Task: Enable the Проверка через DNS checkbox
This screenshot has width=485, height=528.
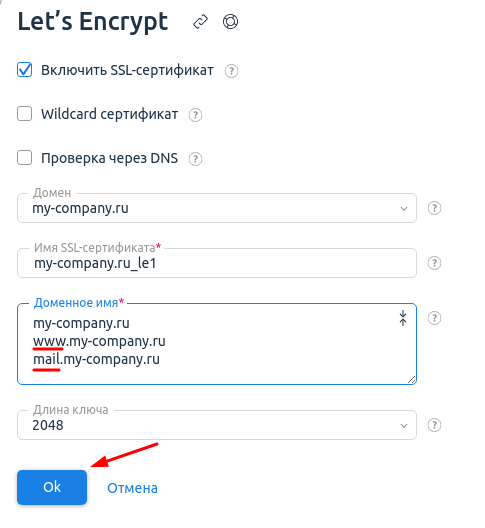Action: tap(25, 158)
